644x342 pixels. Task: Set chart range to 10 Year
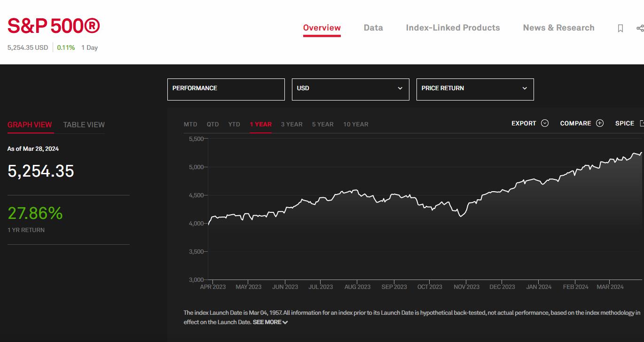tap(355, 124)
